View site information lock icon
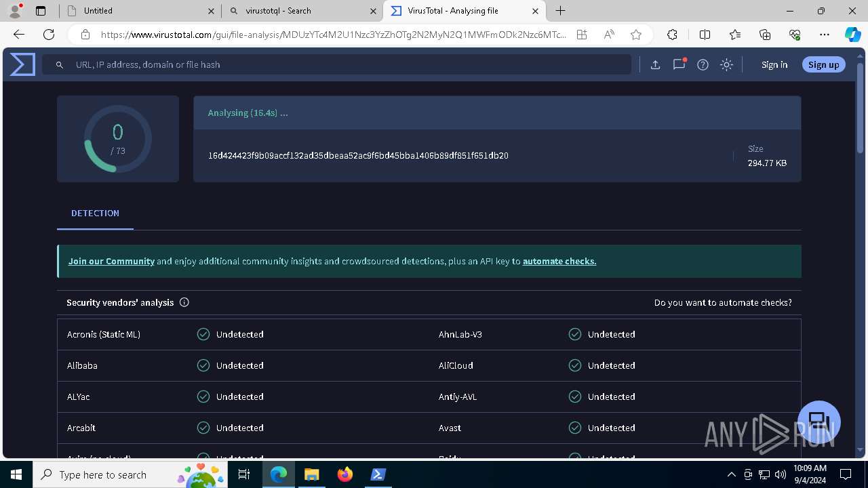 (85, 35)
